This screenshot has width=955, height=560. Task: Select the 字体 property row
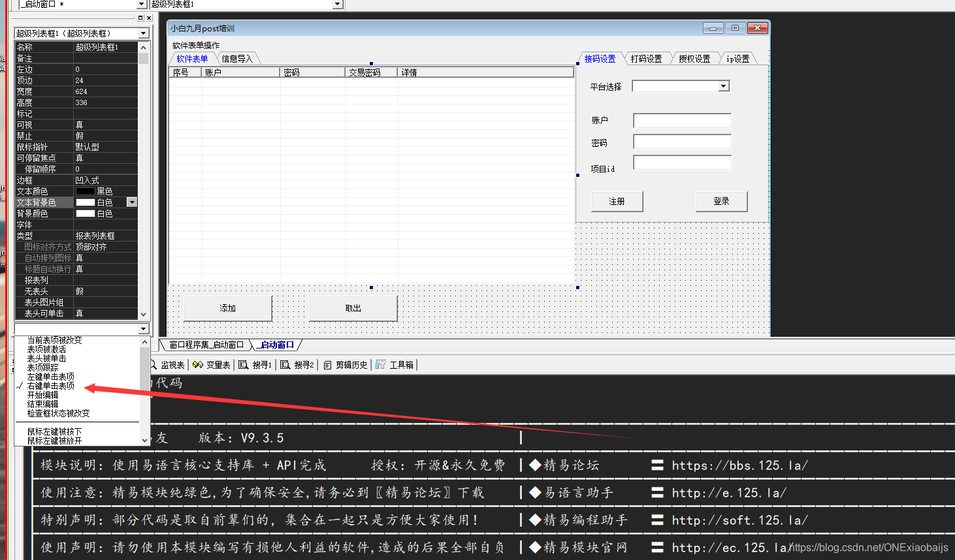[x=76, y=225]
